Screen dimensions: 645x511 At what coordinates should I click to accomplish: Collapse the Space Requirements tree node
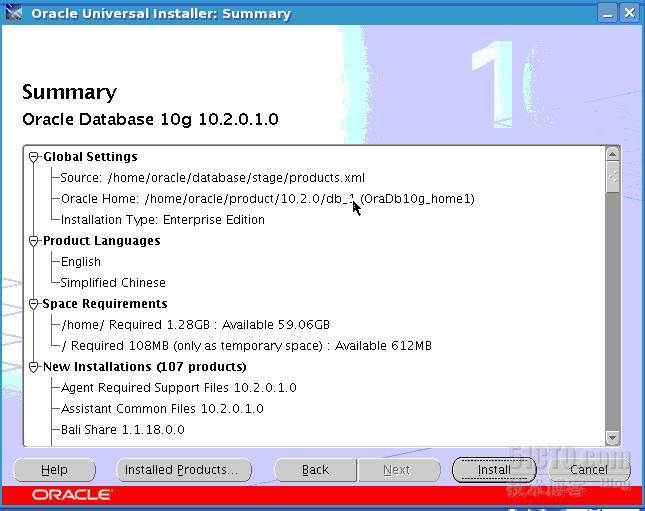pos(34,304)
